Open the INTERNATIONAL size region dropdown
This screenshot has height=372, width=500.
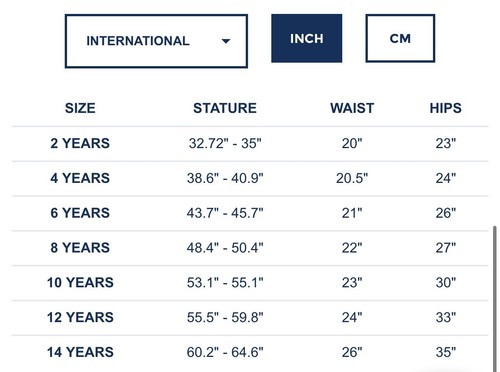[x=156, y=41]
